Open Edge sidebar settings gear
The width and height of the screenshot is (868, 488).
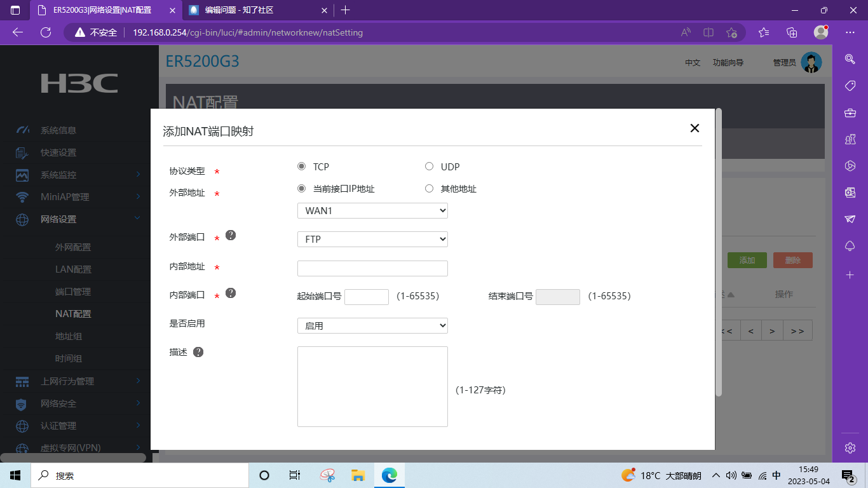(x=850, y=447)
